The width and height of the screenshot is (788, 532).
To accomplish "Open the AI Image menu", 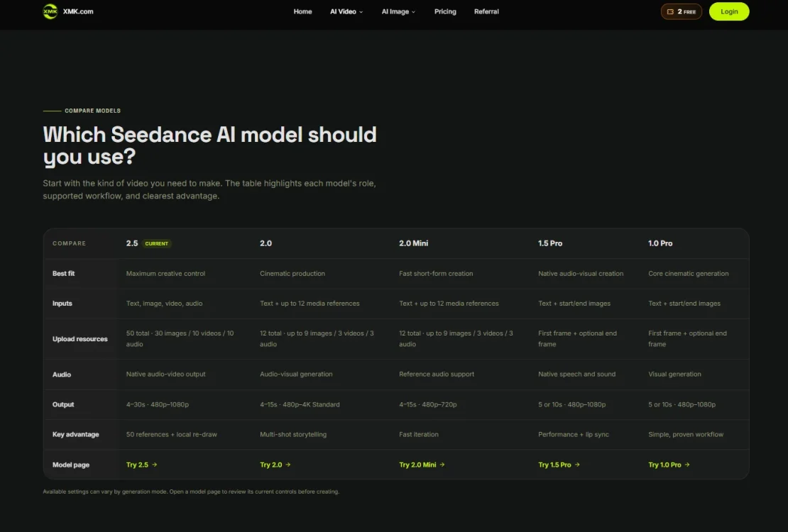I will tap(398, 11).
